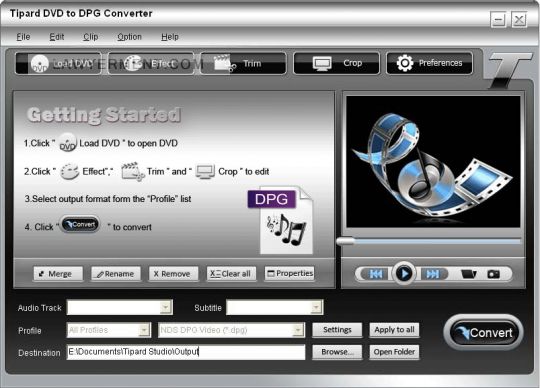Open the Effect editing tool
The height and width of the screenshot is (388, 540).
(x=151, y=63)
